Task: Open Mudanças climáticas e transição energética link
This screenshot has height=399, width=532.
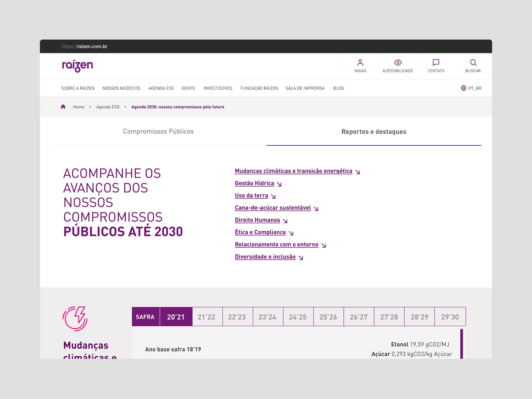Action: coord(293,171)
